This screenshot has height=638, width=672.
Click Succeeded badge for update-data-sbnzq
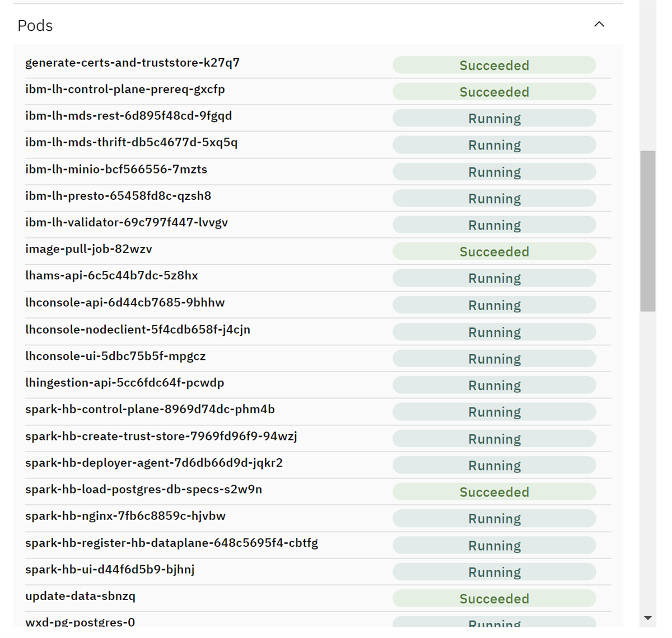click(494, 598)
